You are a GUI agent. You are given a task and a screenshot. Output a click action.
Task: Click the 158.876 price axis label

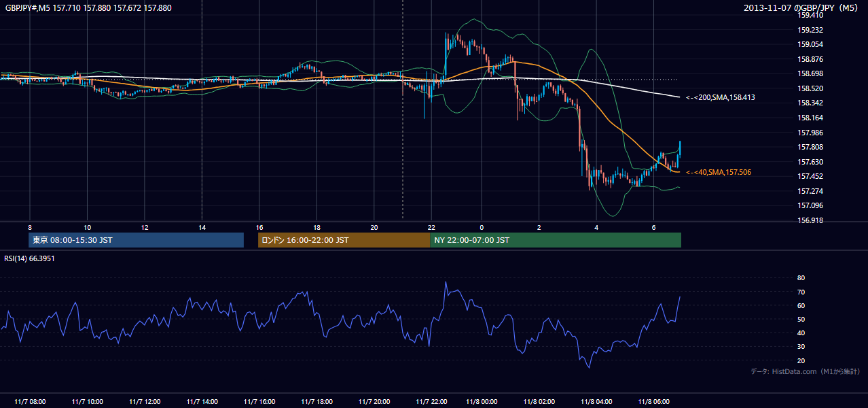[810, 59]
